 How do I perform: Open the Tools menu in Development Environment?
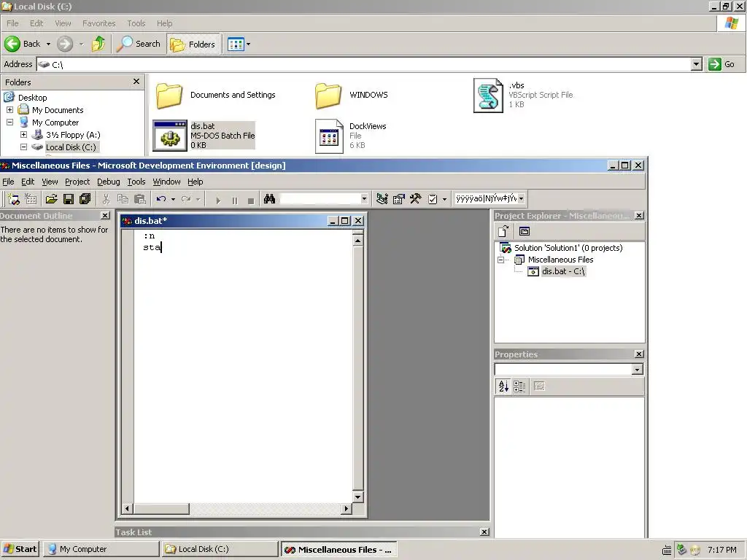pos(136,182)
